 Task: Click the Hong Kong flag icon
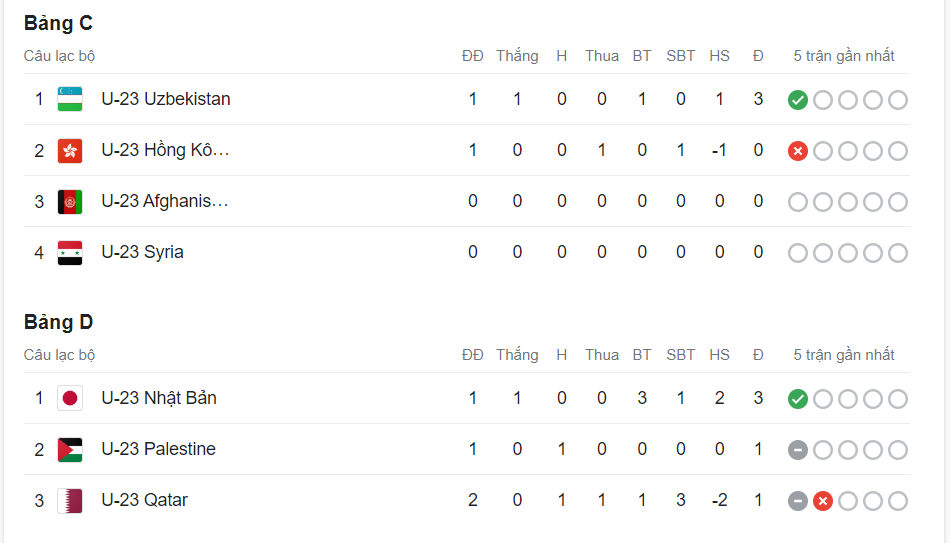pos(70,150)
